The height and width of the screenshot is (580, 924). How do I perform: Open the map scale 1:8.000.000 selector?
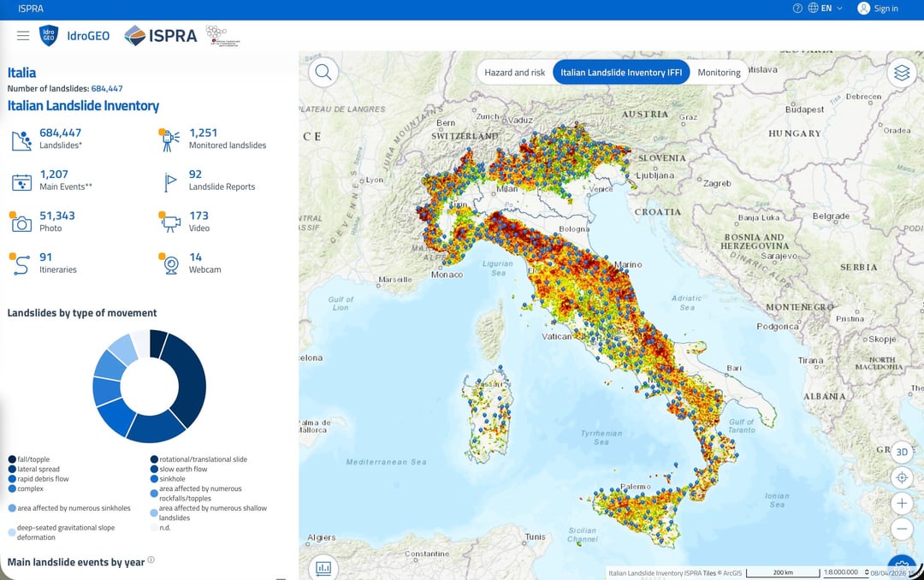845,571
